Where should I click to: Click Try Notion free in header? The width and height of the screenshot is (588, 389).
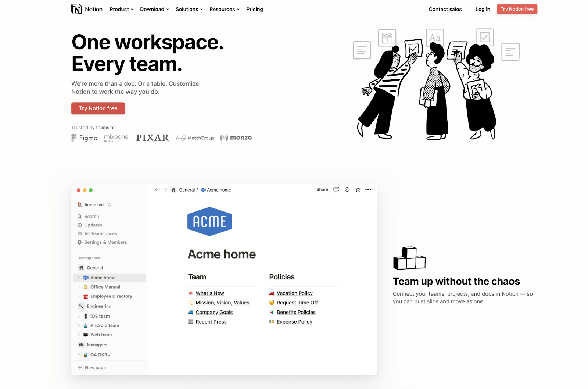pos(517,9)
